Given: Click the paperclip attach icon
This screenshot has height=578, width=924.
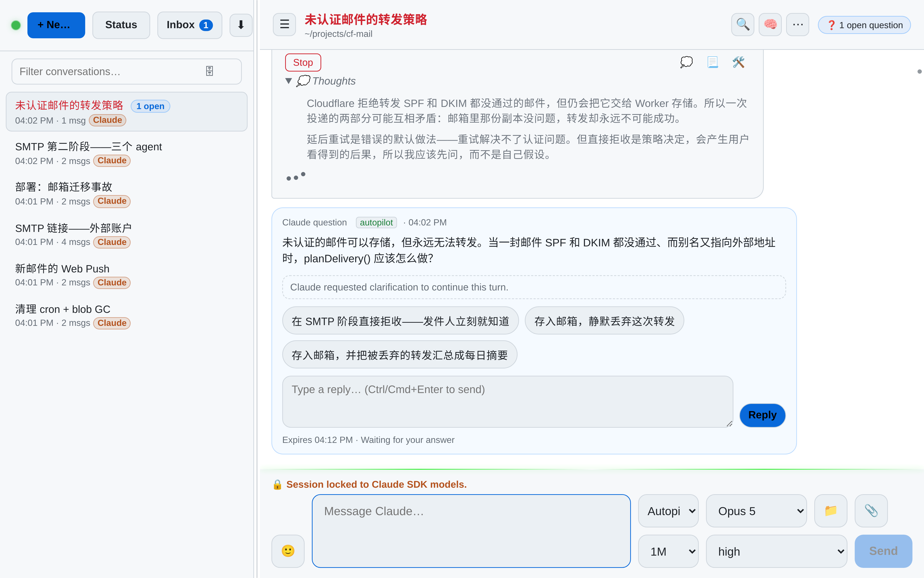Looking at the screenshot, I should [871, 511].
